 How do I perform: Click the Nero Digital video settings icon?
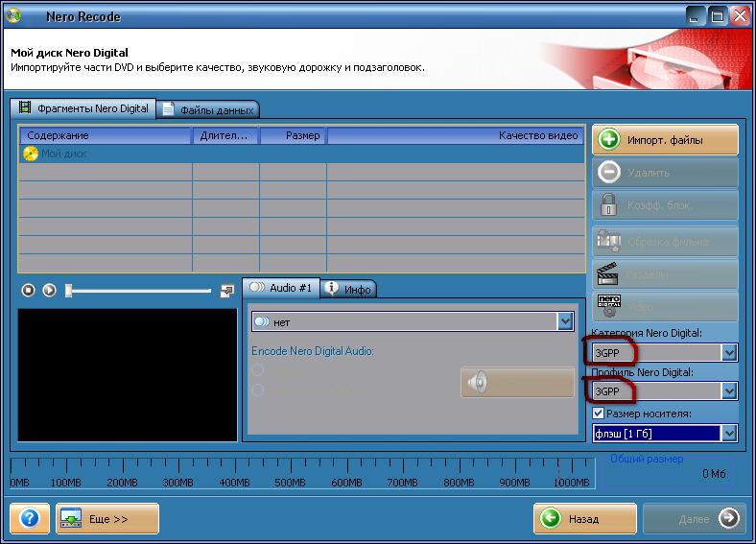[x=608, y=306]
